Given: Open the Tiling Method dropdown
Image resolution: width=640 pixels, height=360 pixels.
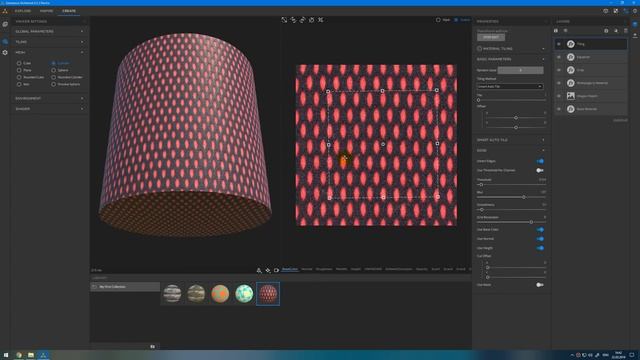Looking at the screenshot, I should pyautogui.click(x=510, y=87).
